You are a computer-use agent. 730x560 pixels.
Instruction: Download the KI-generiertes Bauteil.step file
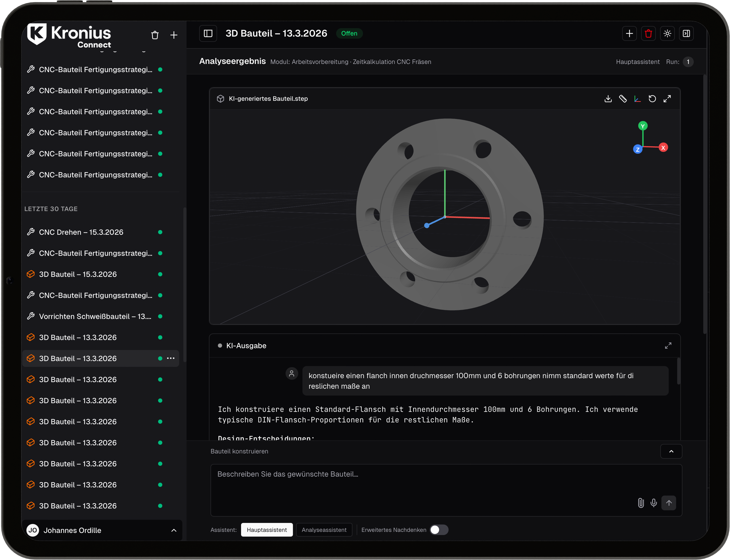(x=608, y=99)
